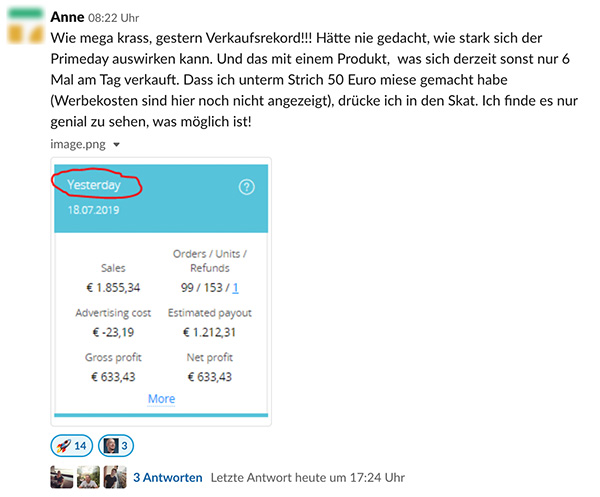Image resolution: width=600 pixels, height=497 pixels.
Task: Toggle the face emoji reaction with count 3
Action: 116,446
